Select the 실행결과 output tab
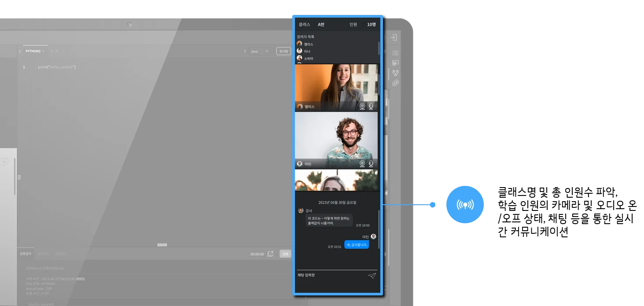Viewport: 644px width, 306px height. (x=26, y=254)
